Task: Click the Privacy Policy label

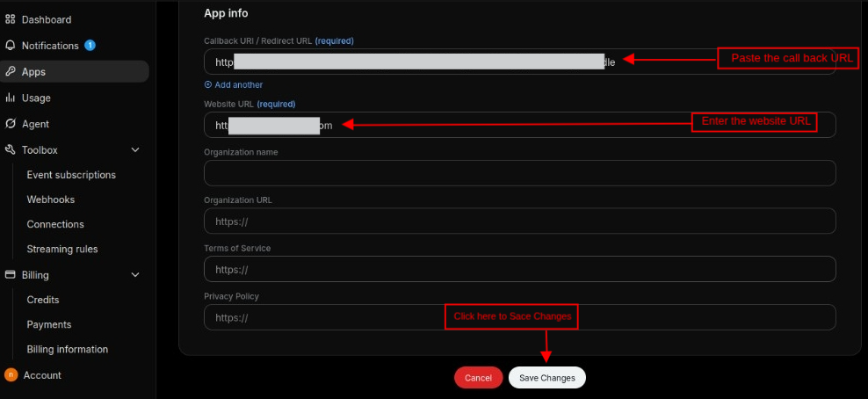Action: click(231, 296)
